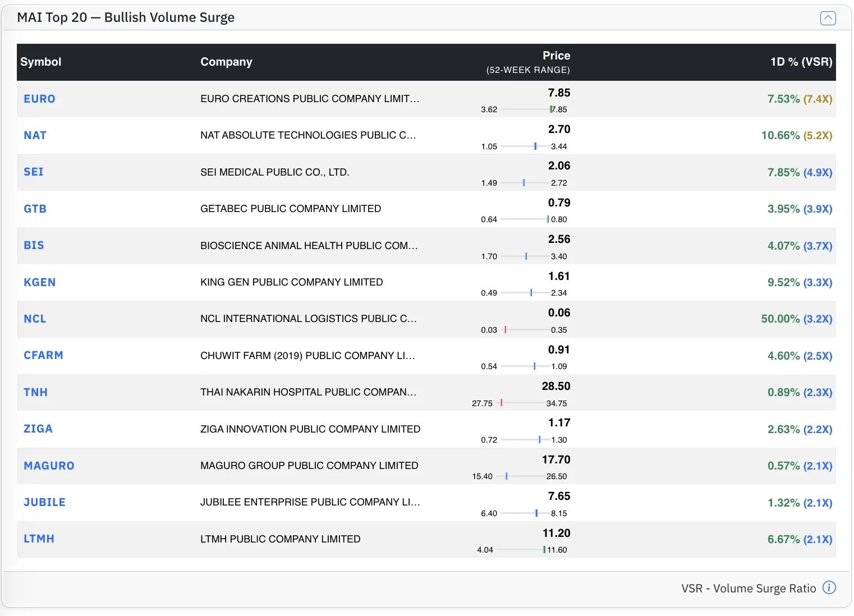Go to the BIS stock page
854x616 pixels.
coord(34,245)
